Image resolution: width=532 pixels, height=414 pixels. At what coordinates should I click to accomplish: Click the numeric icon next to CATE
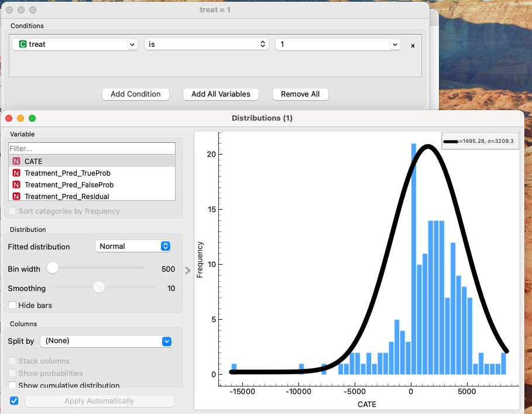click(16, 161)
